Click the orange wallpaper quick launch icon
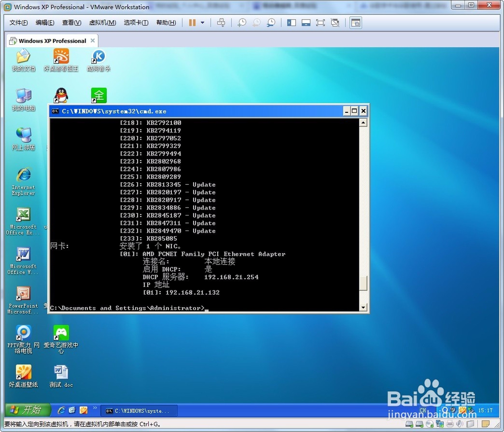The width and height of the screenshot is (504, 432). (84, 410)
